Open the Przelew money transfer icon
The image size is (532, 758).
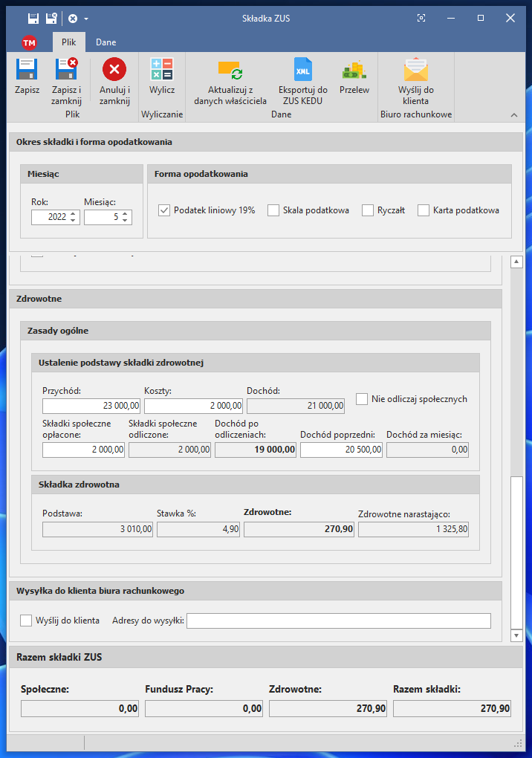click(x=354, y=71)
